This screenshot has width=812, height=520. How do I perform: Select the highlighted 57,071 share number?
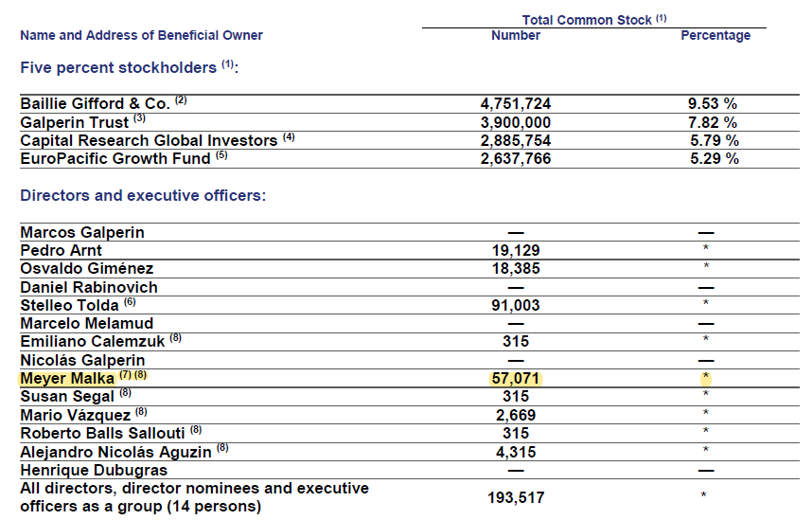(x=515, y=379)
